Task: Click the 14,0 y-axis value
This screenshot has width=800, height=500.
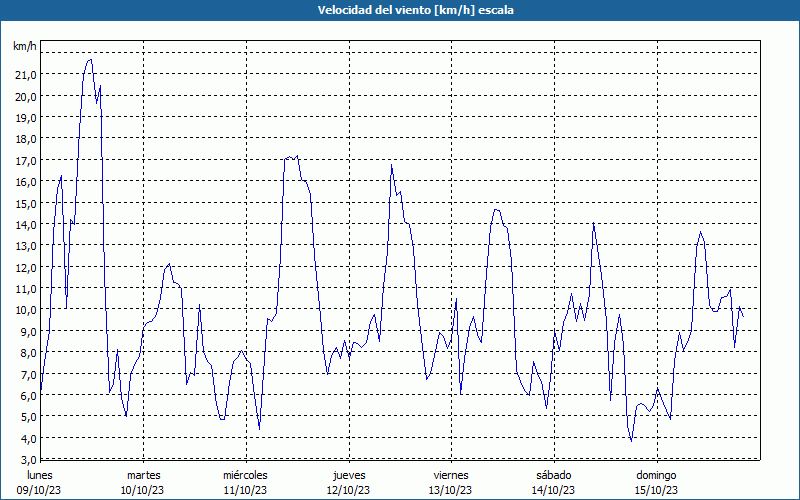Action: pos(26,224)
